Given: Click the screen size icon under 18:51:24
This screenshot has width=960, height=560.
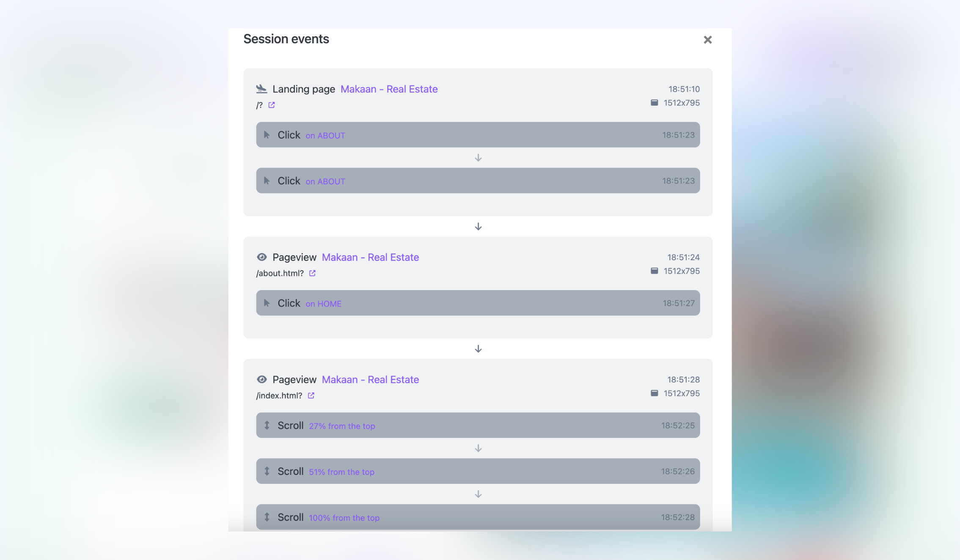Looking at the screenshot, I should pos(654,271).
